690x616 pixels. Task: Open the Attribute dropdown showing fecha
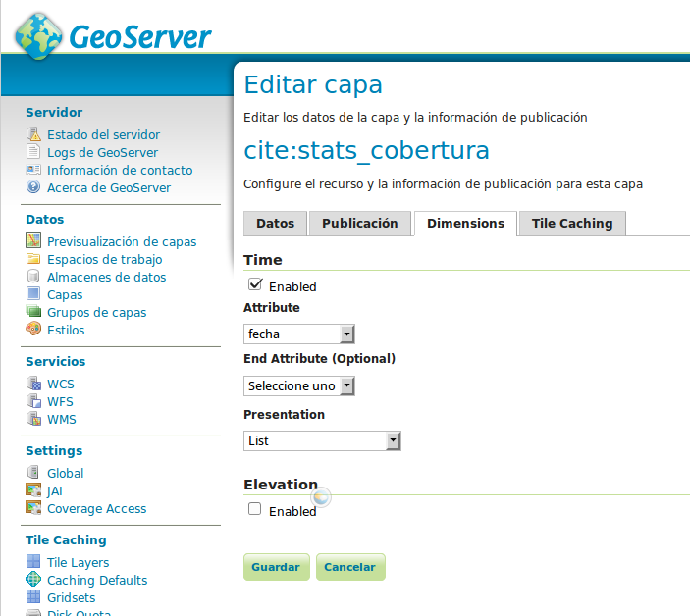click(x=298, y=334)
